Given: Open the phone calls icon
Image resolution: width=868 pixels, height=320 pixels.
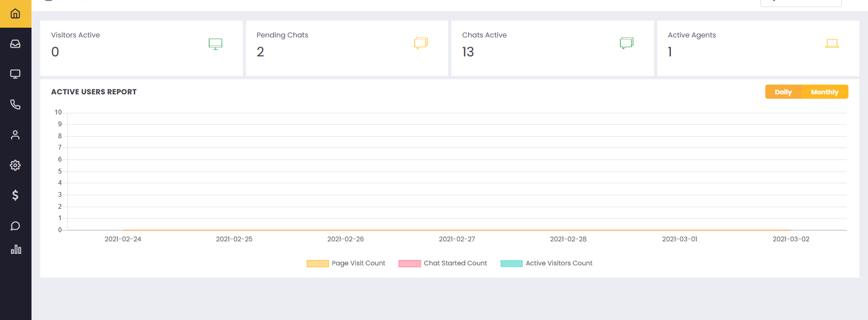Looking at the screenshot, I should (x=15, y=105).
